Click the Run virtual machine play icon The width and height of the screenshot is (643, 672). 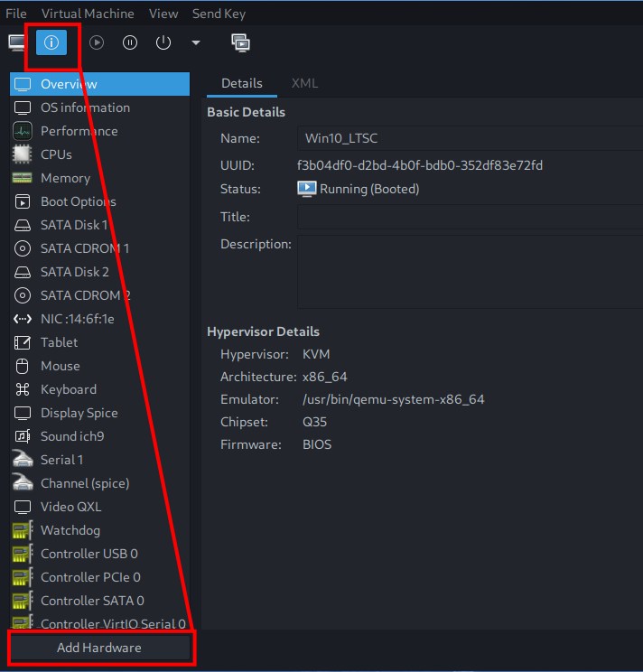[97, 42]
